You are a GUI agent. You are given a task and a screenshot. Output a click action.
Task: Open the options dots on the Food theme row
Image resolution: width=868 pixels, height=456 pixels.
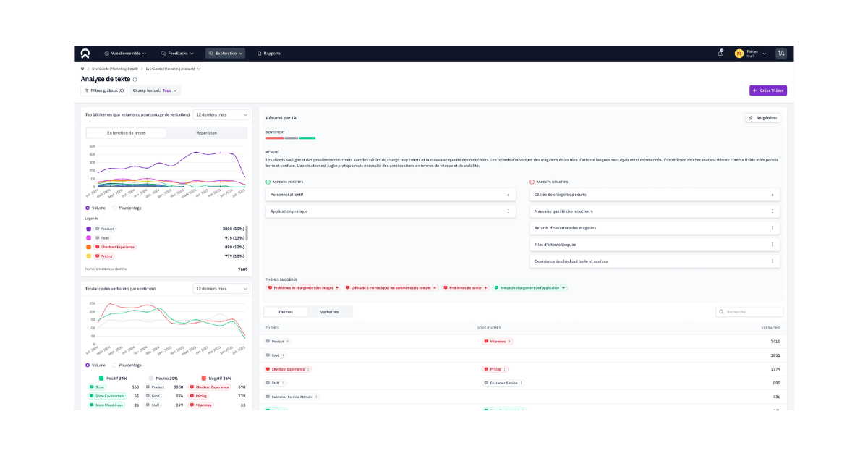(283, 355)
